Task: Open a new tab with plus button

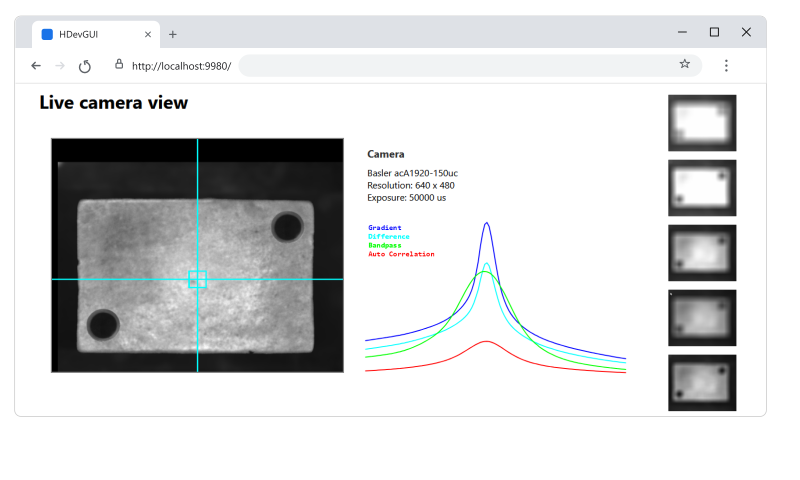Action: click(x=172, y=34)
